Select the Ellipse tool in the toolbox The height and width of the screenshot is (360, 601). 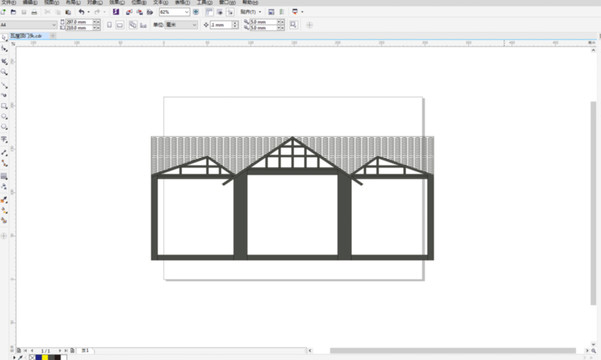[x=4, y=117]
